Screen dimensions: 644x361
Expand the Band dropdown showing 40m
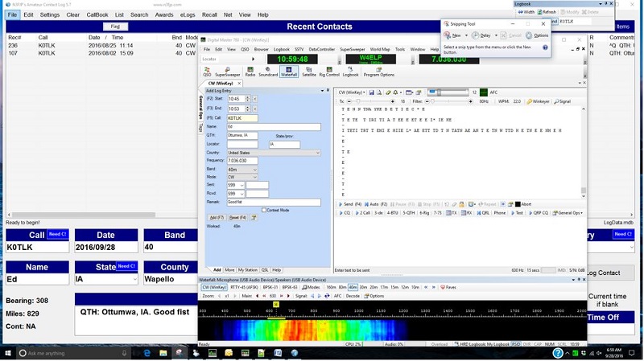pyautogui.click(x=254, y=170)
